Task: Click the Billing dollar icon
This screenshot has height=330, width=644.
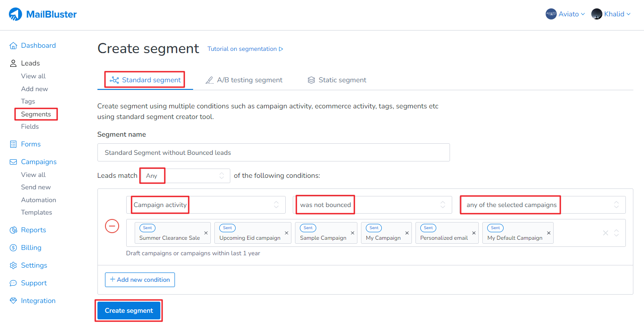Action: (13, 248)
